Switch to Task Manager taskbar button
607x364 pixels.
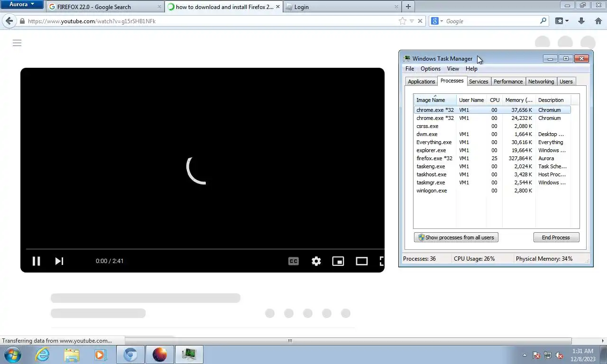click(x=189, y=355)
